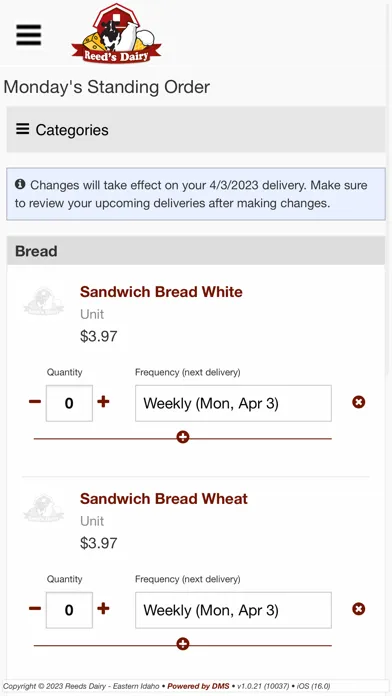Open frequency dropdown for Sandwich Bread Wheat
This screenshot has height=696, width=392.
[x=234, y=610]
